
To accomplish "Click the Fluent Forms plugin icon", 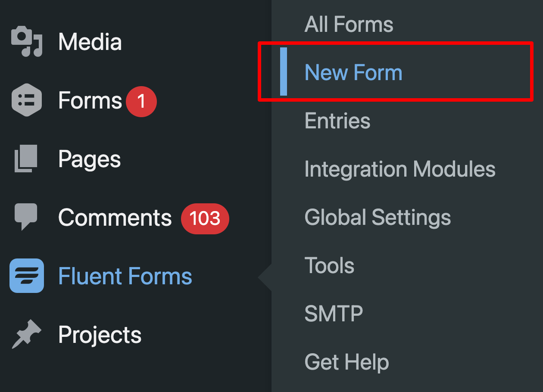I will coord(26,277).
